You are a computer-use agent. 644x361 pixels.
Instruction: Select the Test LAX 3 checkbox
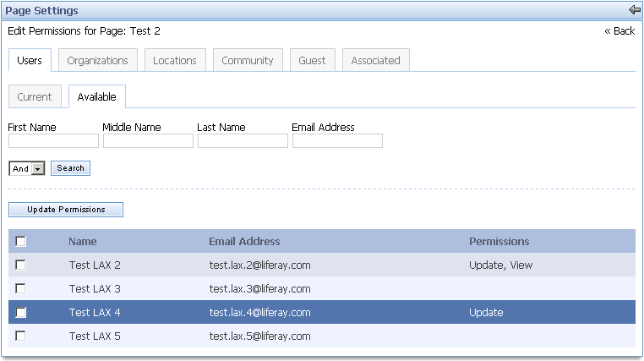pos(21,289)
